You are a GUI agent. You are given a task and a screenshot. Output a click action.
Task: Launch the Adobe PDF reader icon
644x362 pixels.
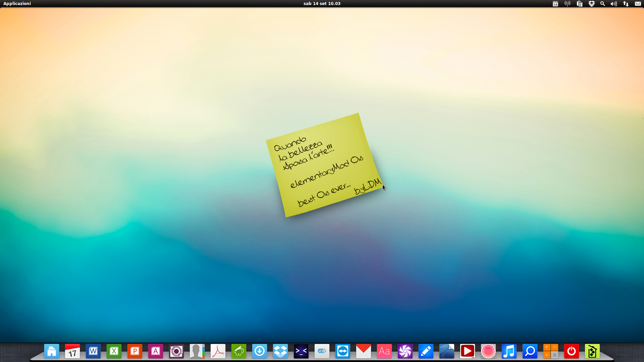pos(218,351)
